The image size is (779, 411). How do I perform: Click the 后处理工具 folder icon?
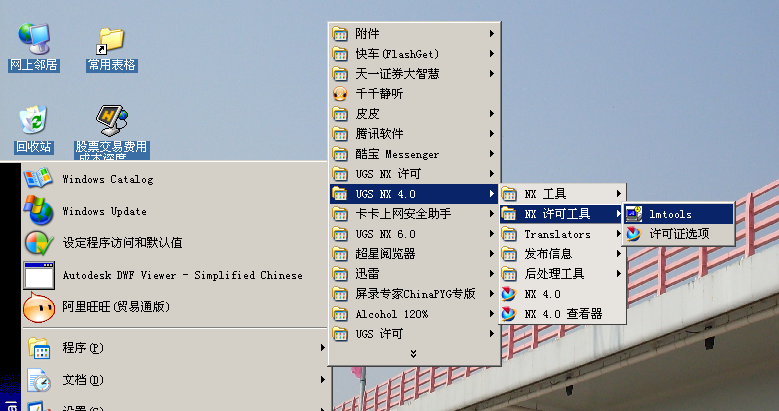point(509,274)
